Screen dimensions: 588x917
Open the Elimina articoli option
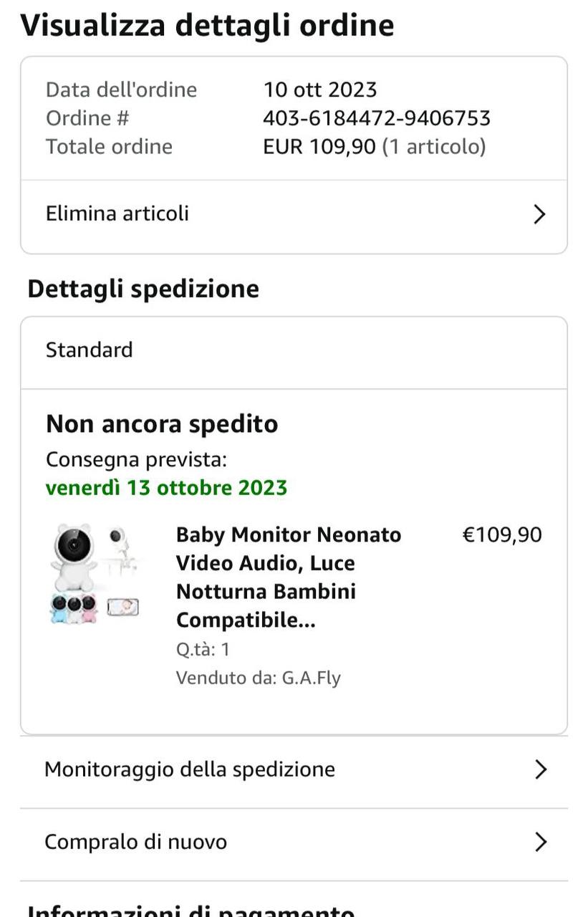(117, 213)
